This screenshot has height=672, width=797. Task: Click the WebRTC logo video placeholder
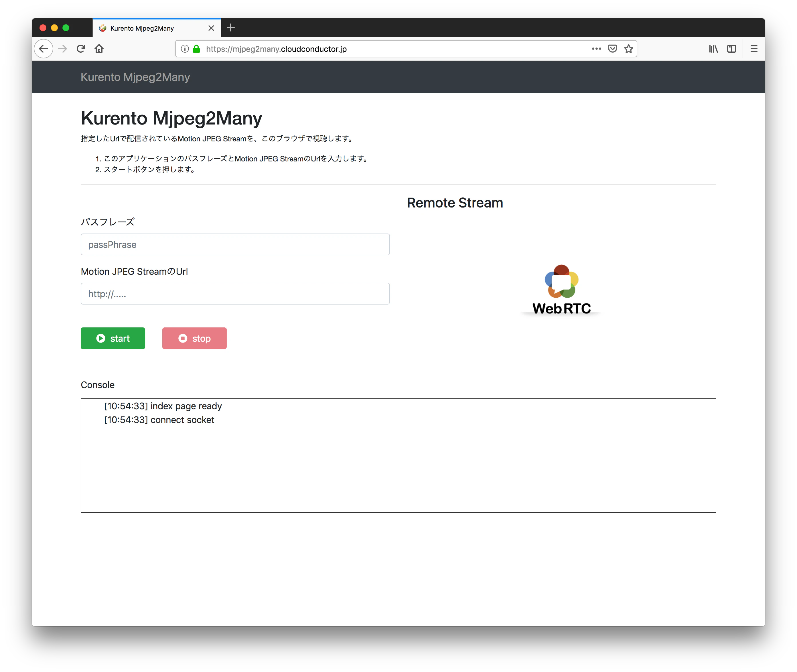click(561, 290)
